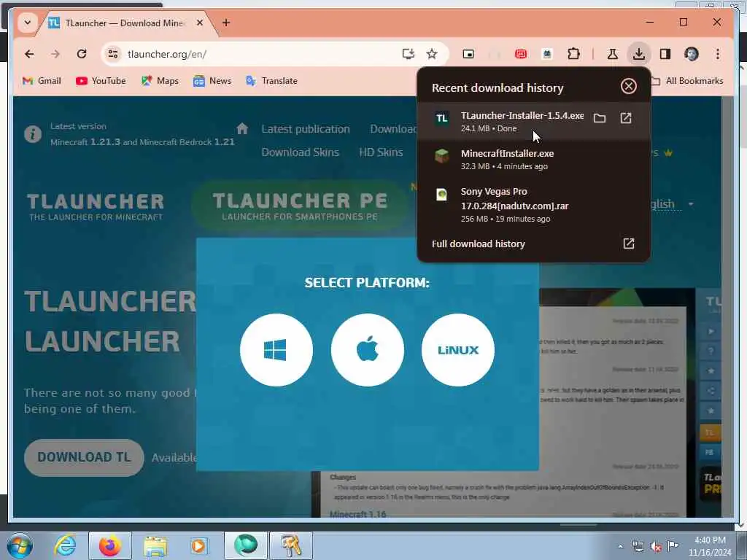Close the Recent download history popup
The height and width of the screenshot is (560, 747).
[x=628, y=86]
